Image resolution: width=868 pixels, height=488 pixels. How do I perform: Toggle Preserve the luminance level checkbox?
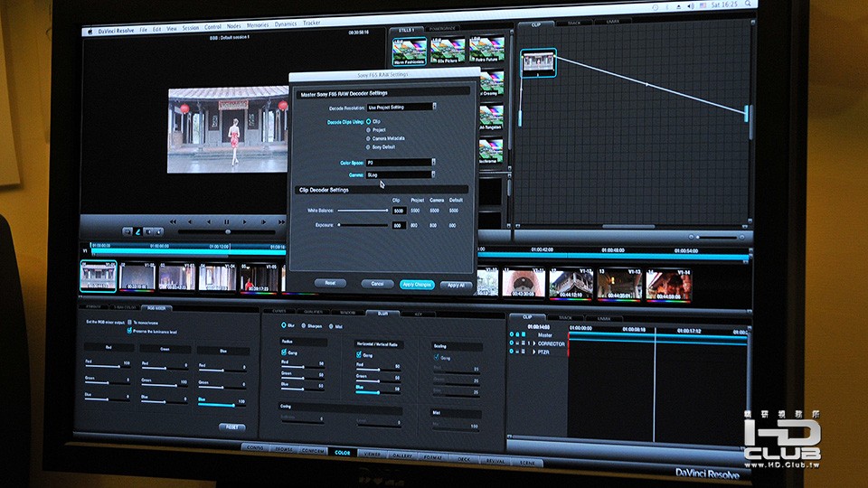click(129, 331)
